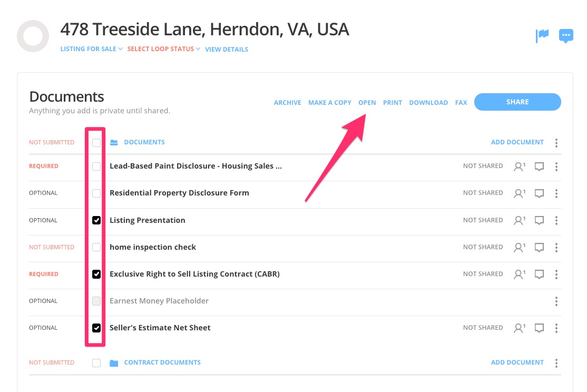Click the flag icon at top right

(542, 36)
